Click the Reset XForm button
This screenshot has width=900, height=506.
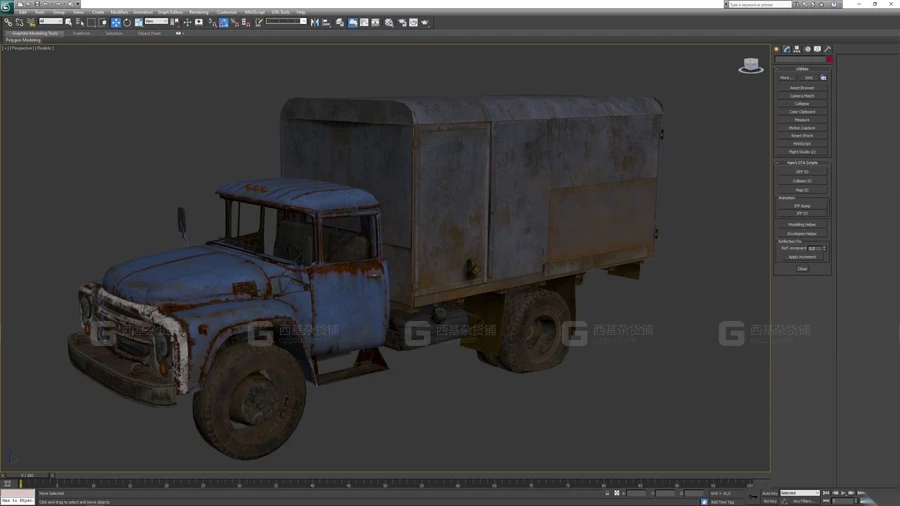click(x=802, y=136)
